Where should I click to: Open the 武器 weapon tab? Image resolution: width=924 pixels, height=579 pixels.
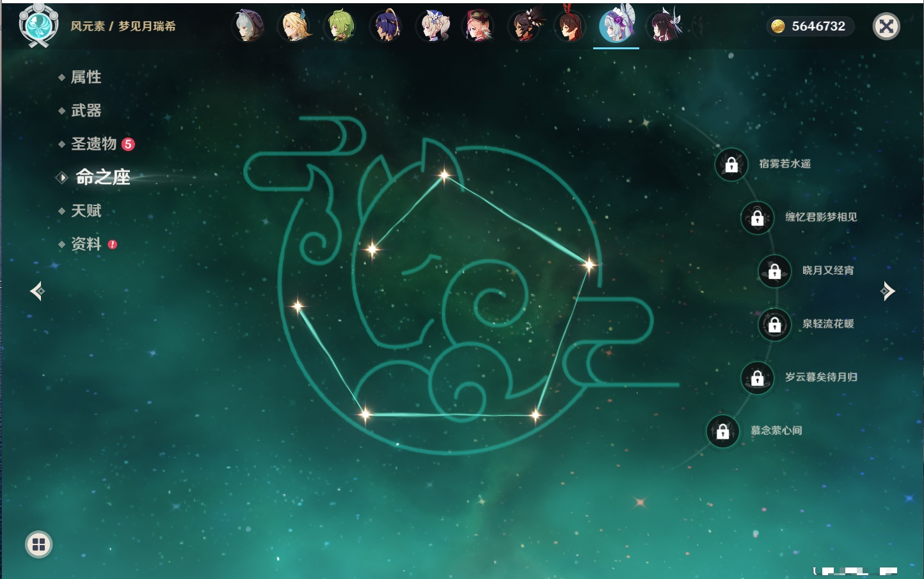tap(86, 111)
